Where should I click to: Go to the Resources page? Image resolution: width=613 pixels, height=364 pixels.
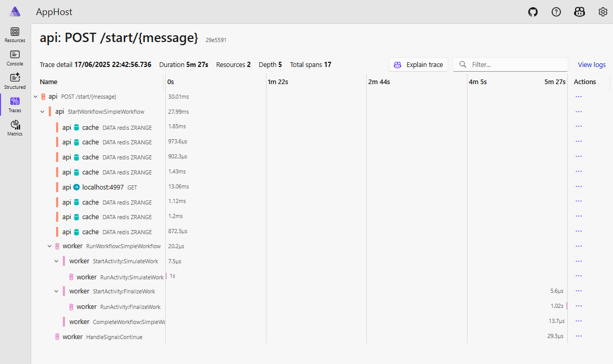(x=15, y=35)
